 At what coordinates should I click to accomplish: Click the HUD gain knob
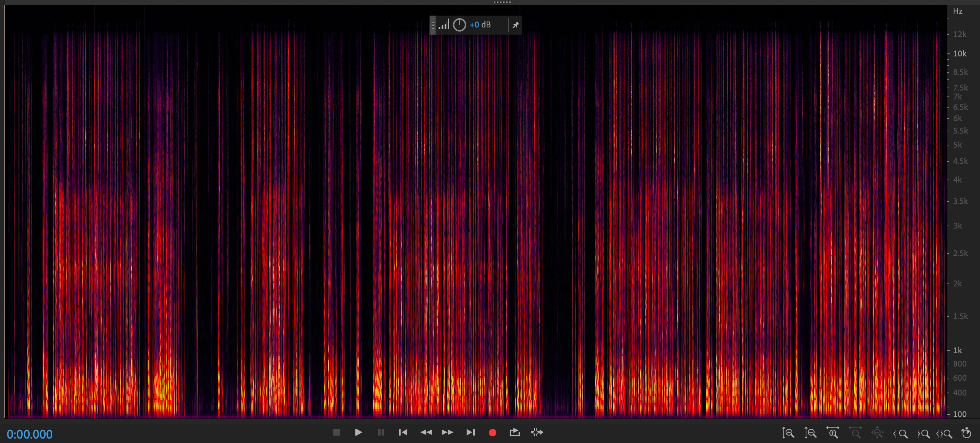459,25
